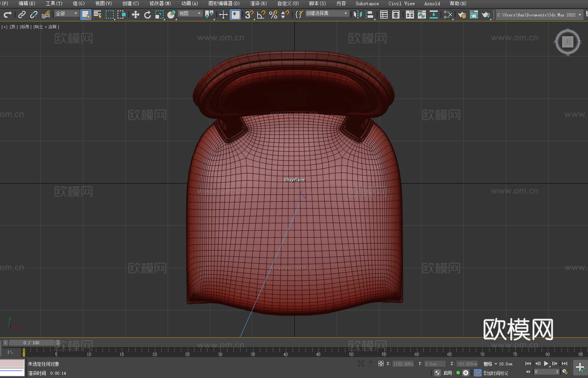Select the Link objects tool

pyautogui.click(x=22, y=14)
